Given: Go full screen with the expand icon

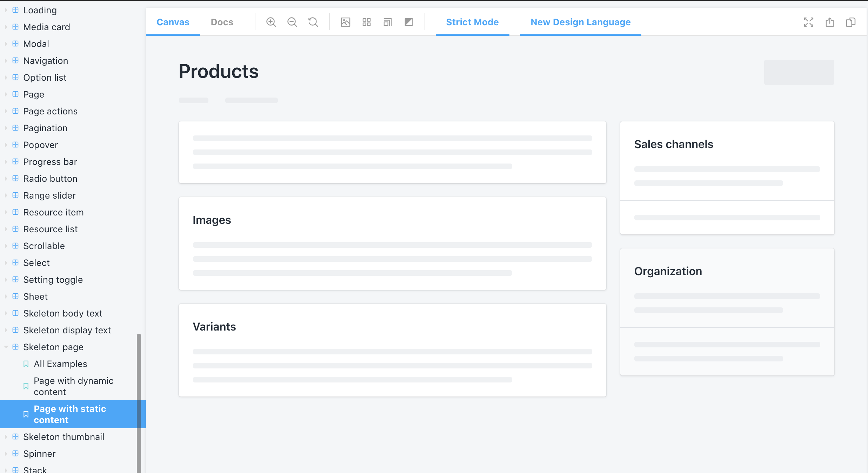Looking at the screenshot, I should point(809,22).
